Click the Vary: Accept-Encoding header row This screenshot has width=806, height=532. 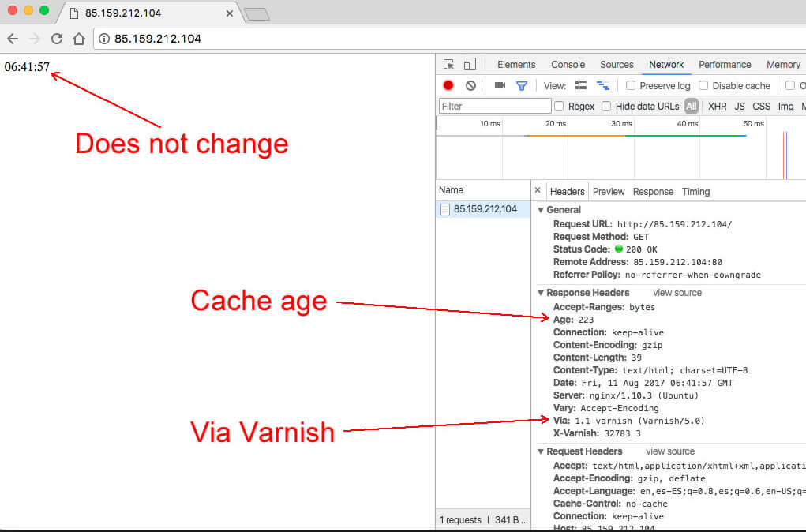(605, 408)
